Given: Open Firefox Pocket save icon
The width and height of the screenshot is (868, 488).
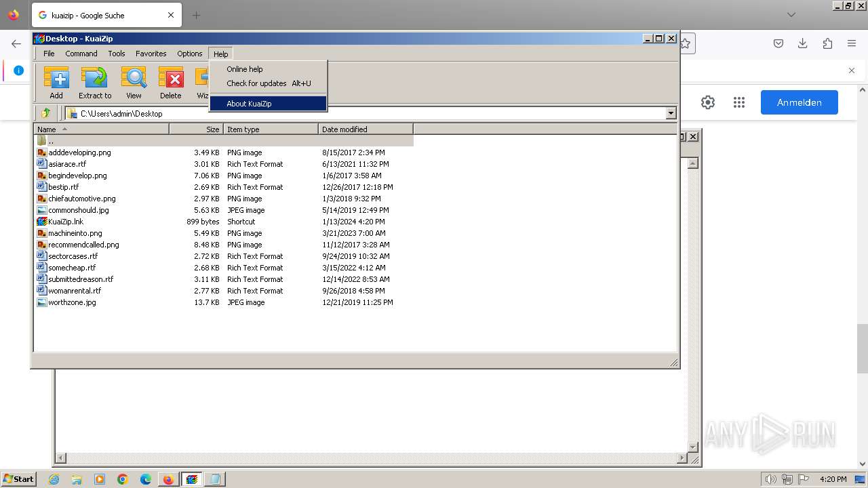Looking at the screenshot, I should click(778, 43).
